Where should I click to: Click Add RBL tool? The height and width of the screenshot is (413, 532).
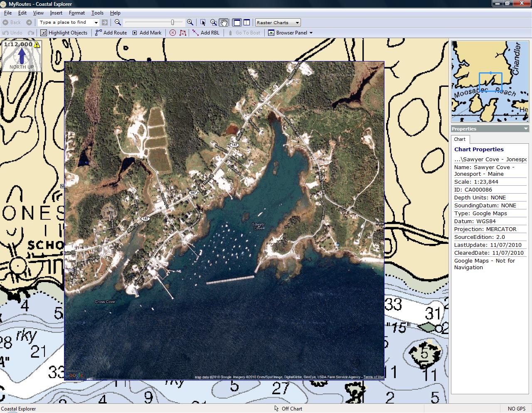tap(206, 32)
